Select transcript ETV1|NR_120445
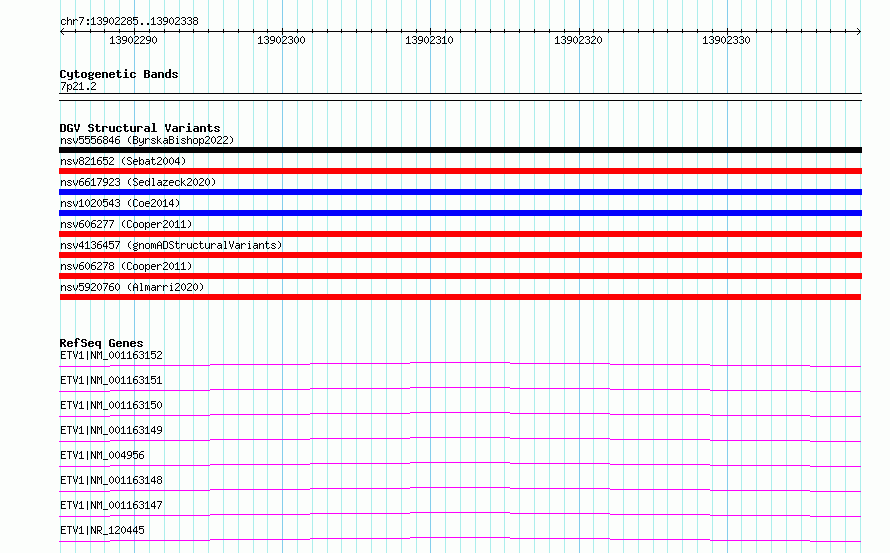 (102, 530)
